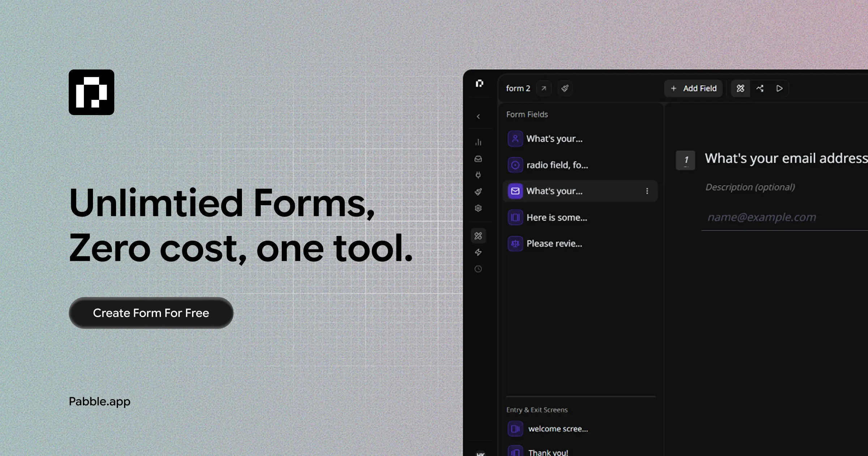Open the inbox responses icon in the sidebar
Viewport: 868px width, 456px height.
[478, 159]
